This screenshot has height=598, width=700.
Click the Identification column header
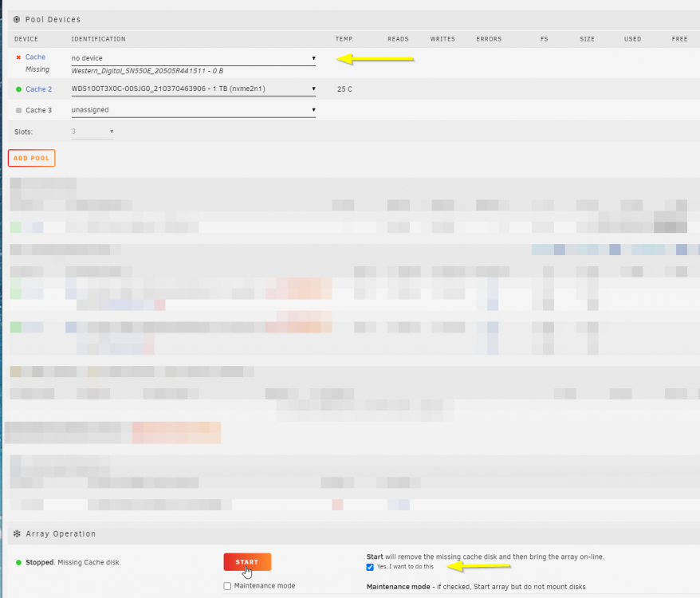point(98,39)
